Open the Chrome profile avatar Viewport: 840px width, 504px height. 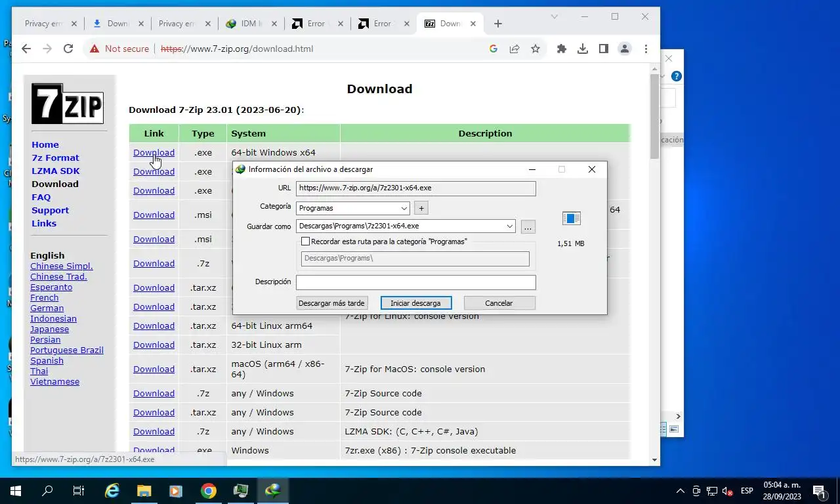(625, 49)
